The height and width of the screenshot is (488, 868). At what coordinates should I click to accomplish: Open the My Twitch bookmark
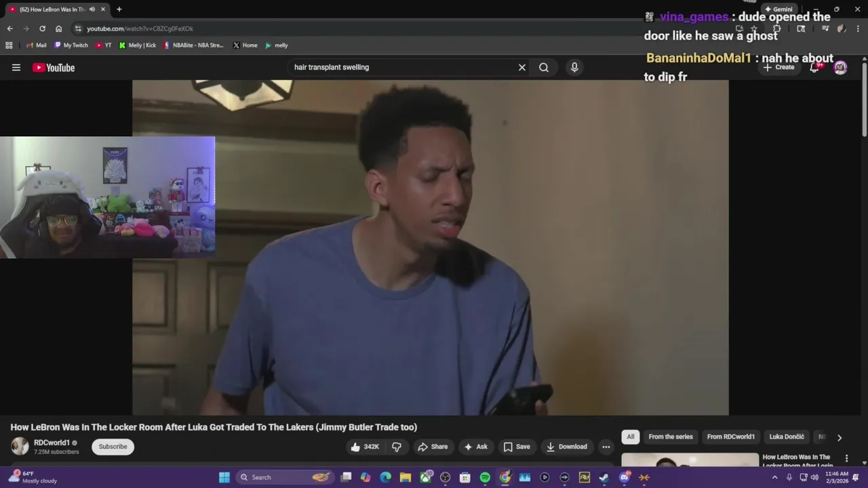click(71, 45)
